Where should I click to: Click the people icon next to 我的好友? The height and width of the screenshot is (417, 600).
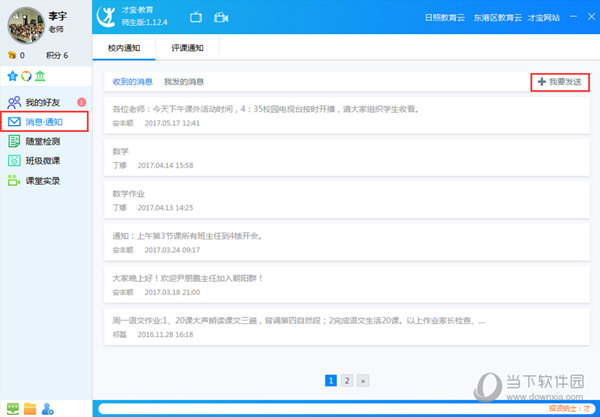click(x=14, y=103)
